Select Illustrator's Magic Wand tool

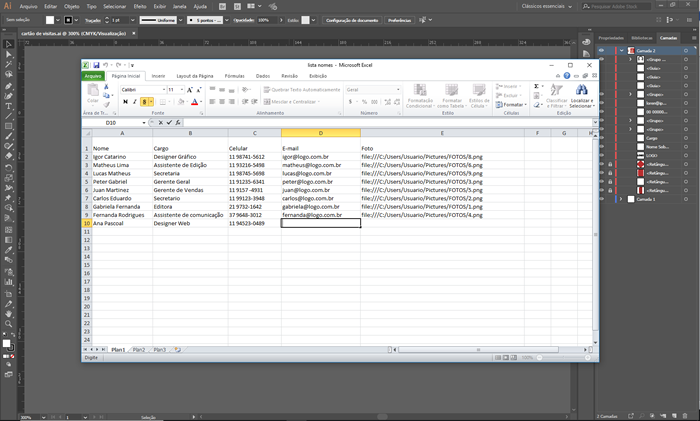8,65
